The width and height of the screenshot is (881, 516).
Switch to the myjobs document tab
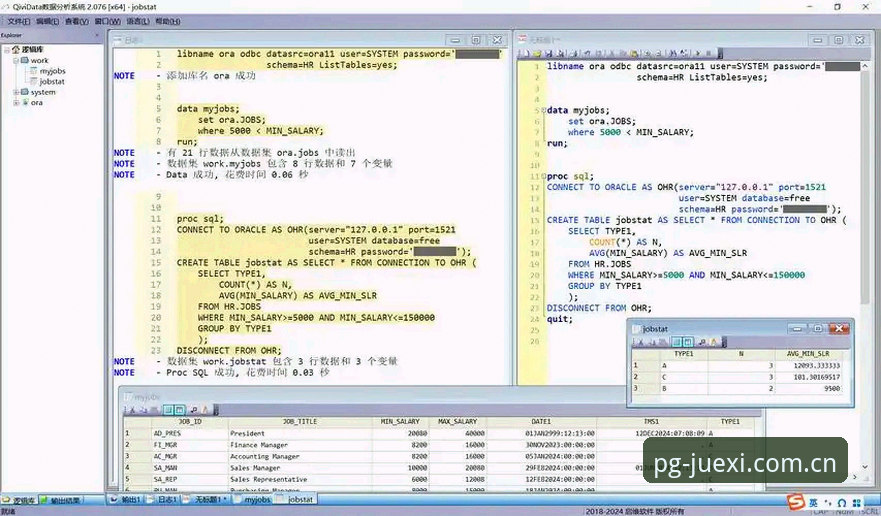point(252,499)
